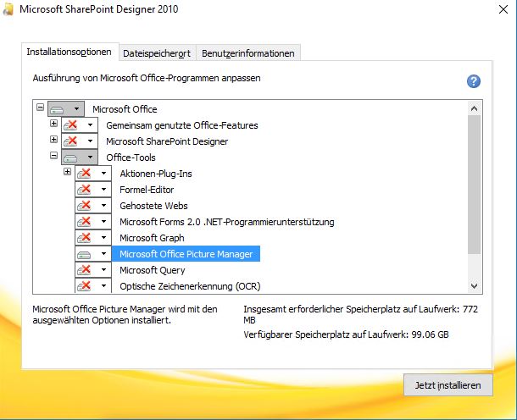The image size is (517, 420).
Task: Open the Benutzerinformationen tab
Action: 248,53
